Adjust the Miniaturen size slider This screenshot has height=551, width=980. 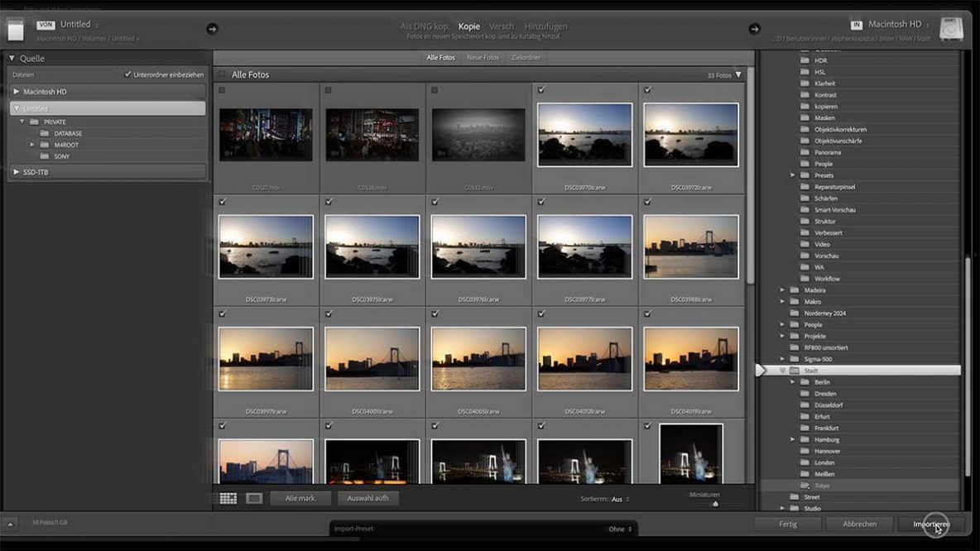tap(715, 503)
